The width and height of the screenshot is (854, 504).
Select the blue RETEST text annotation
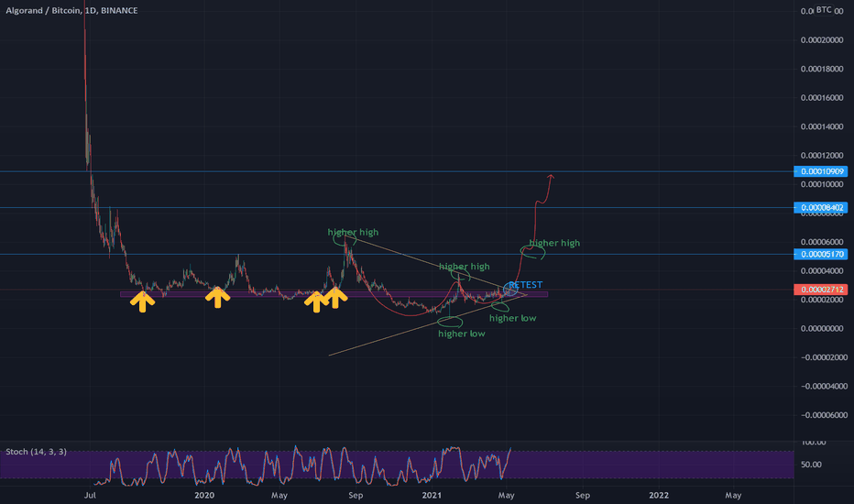(526, 284)
